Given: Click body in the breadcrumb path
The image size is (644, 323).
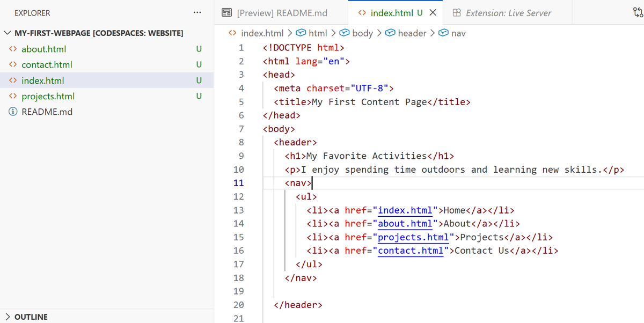Looking at the screenshot, I should (363, 33).
